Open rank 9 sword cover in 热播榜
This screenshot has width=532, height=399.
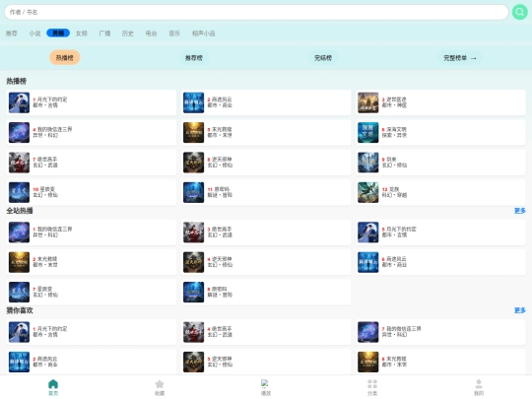pyautogui.click(x=368, y=163)
